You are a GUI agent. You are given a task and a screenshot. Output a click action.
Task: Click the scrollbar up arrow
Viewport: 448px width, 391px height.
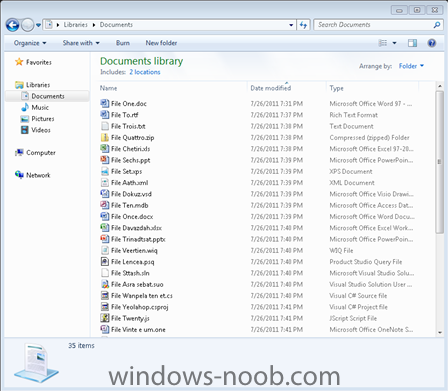pos(439,87)
